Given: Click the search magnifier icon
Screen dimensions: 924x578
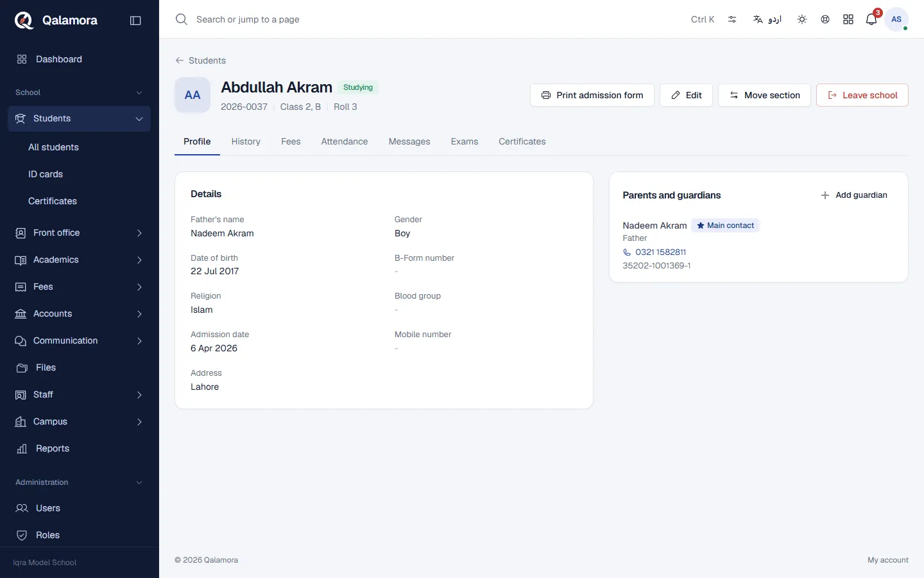Looking at the screenshot, I should pyautogui.click(x=182, y=19).
